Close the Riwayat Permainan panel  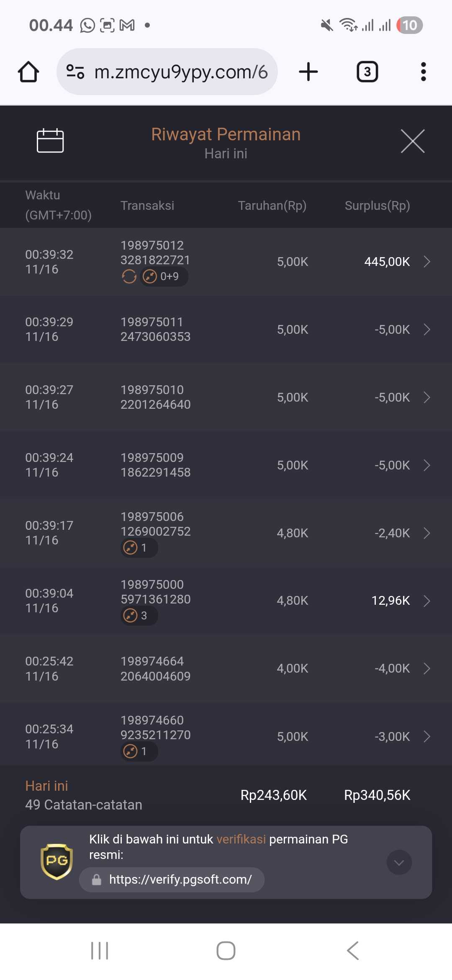(x=412, y=141)
